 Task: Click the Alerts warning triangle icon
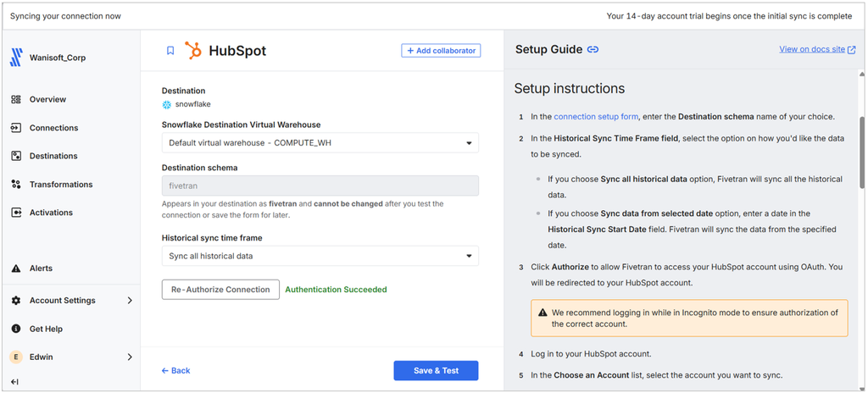click(16, 268)
